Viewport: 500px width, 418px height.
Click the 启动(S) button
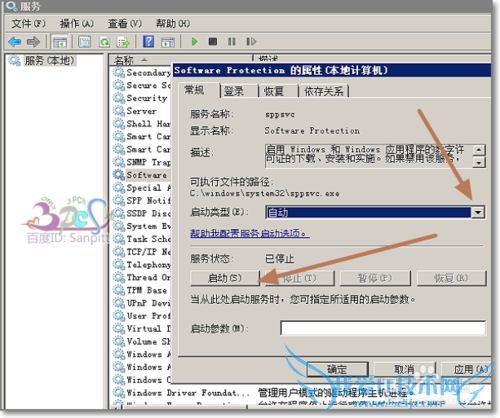click(225, 278)
